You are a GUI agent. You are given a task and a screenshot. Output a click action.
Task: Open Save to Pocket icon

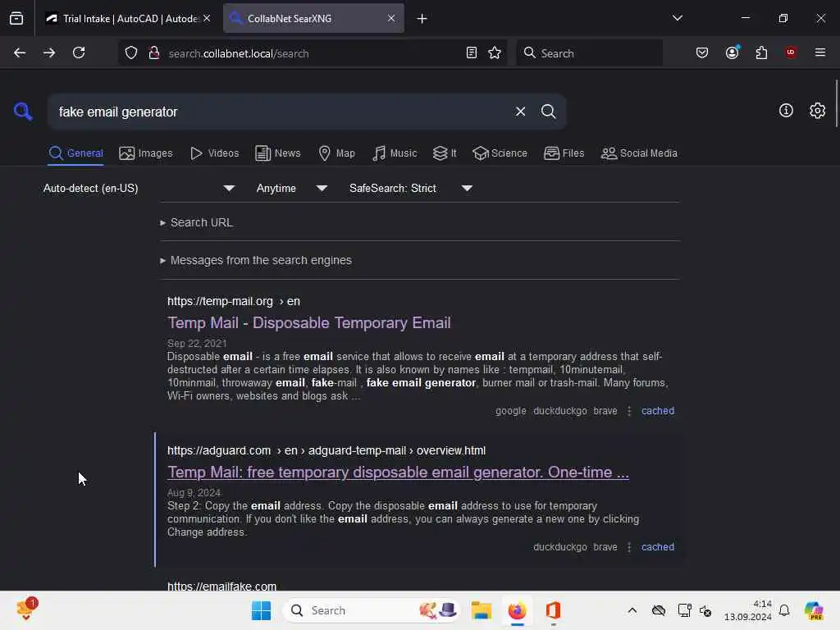point(702,52)
